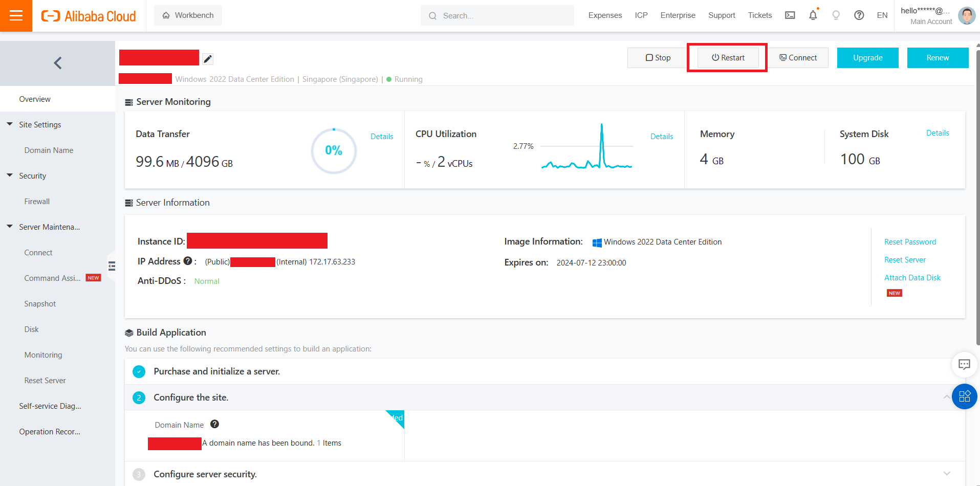Click the internal IP 172.17.63.233
980x486 pixels.
332,261
